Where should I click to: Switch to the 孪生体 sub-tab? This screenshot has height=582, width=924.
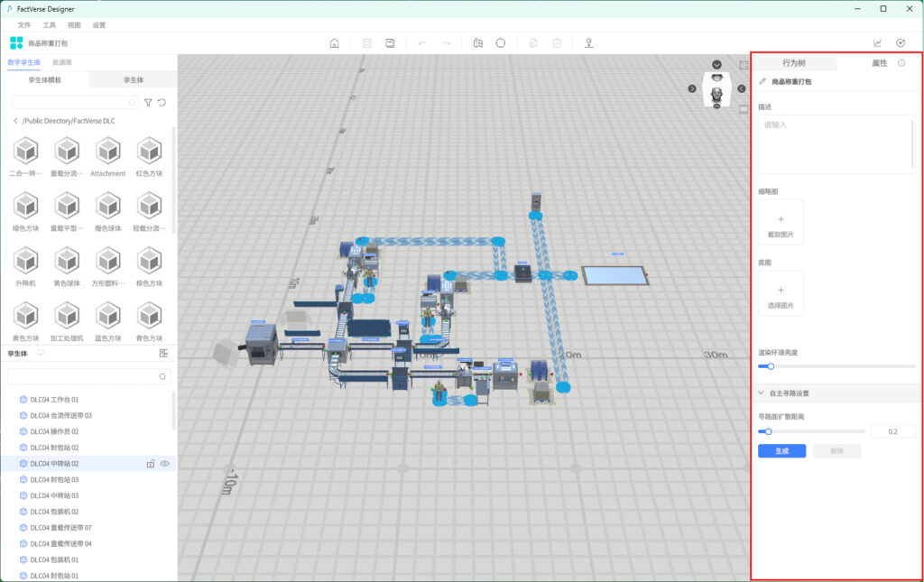134,79
